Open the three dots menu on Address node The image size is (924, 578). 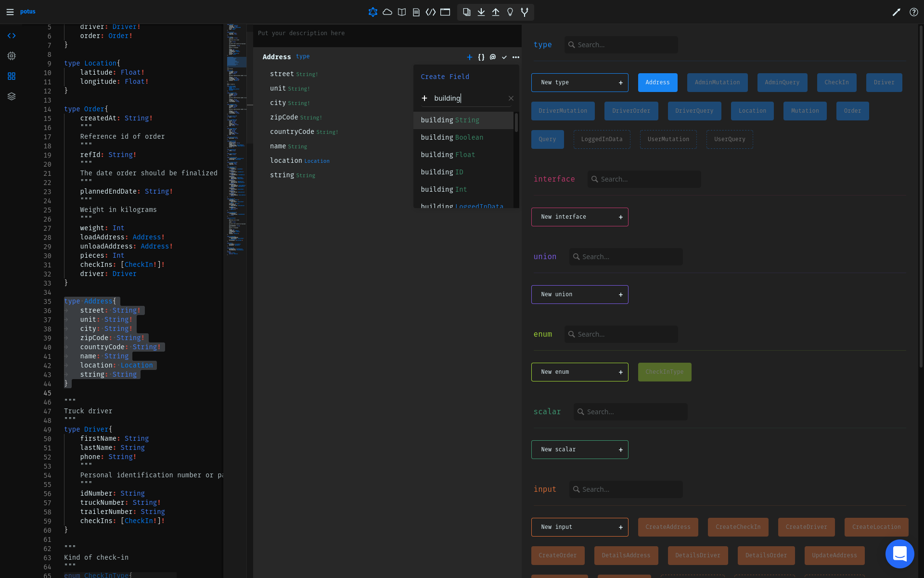click(516, 57)
